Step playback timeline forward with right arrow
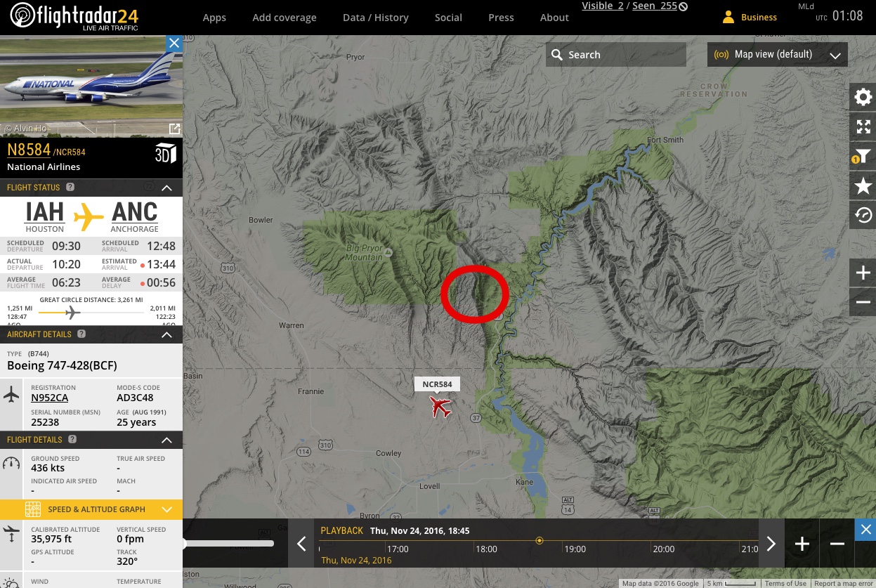Screen dimensions: 876x588 pyautogui.click(x=771, y=543)
